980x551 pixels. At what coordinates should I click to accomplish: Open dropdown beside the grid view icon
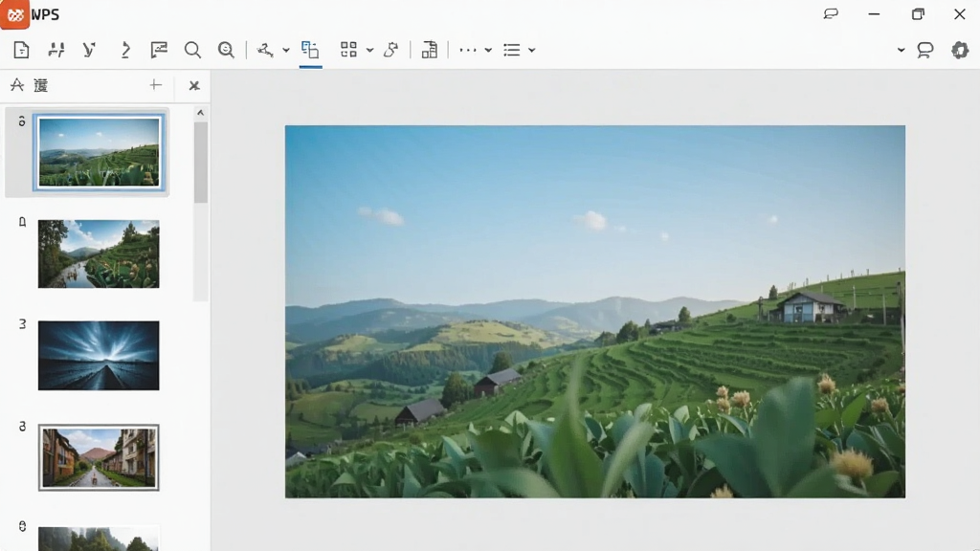(370, 50)
